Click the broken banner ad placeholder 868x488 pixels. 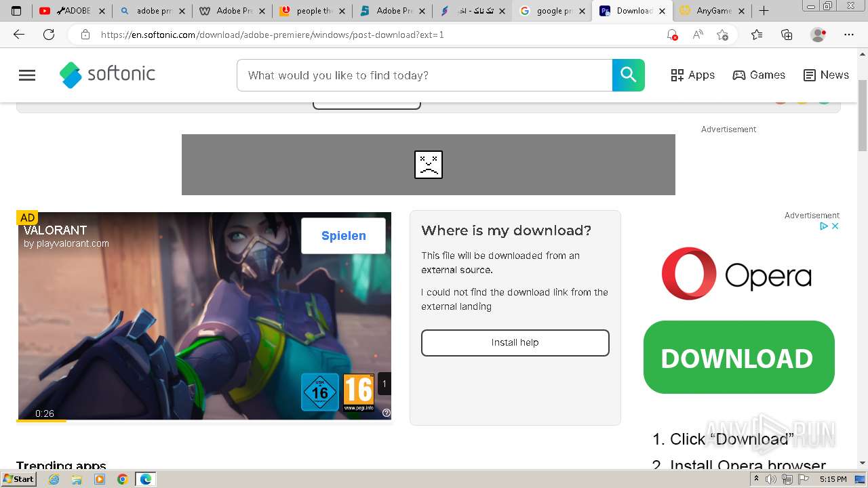click(x=429, y=165)
